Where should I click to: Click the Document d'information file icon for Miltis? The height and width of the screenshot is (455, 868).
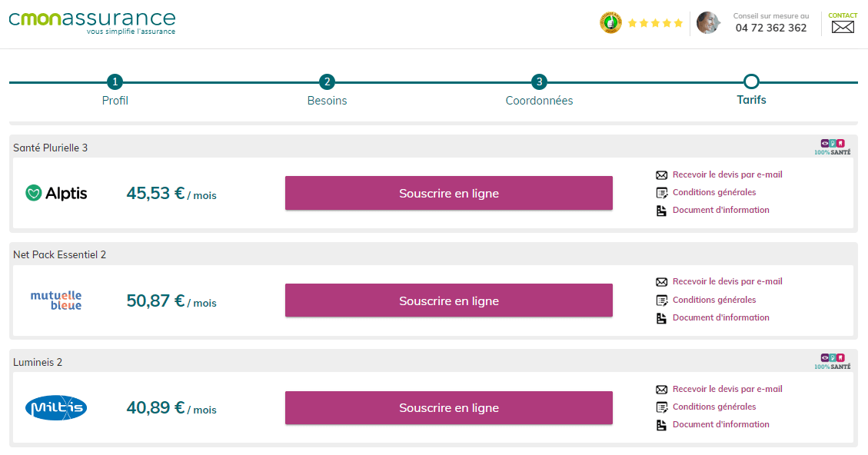tap(661, 424)
